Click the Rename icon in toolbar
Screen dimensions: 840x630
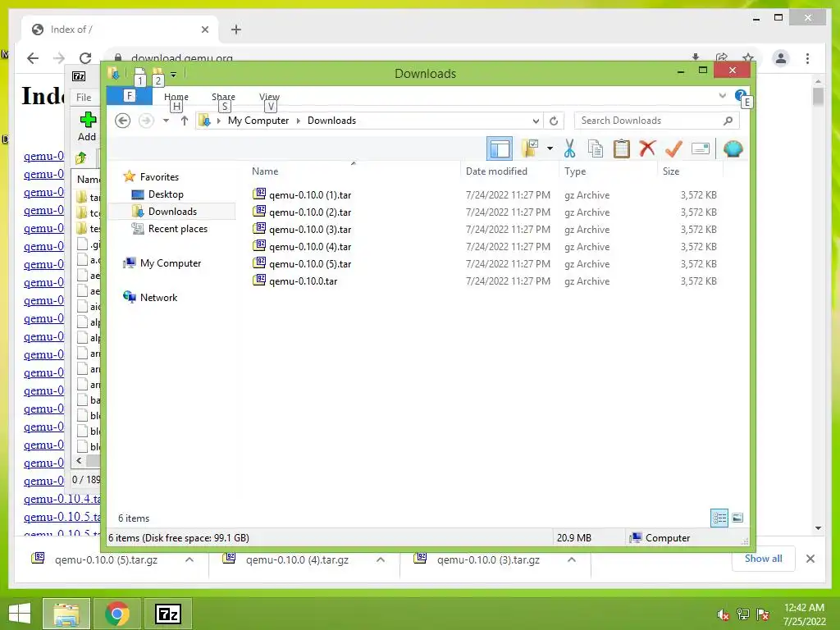pyautogui.click(x=701, y=149)
